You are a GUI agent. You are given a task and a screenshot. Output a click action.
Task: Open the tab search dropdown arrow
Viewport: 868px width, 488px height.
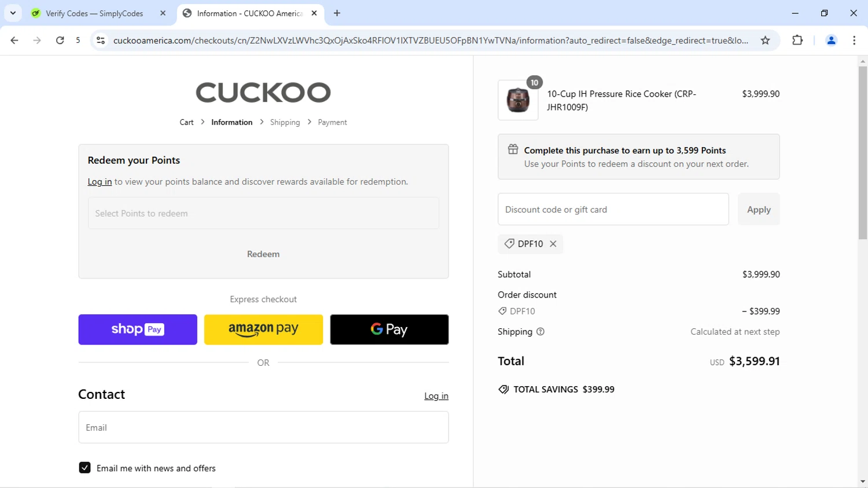pyautogui.click(x=13, y=13)
